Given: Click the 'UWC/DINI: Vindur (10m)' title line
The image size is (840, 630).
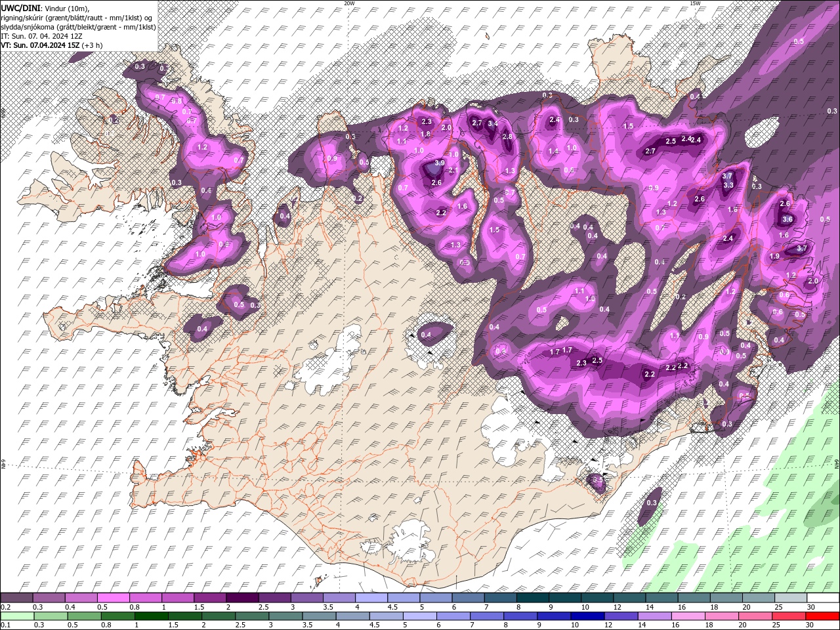Looking at the screenshot, I should 45,7.
